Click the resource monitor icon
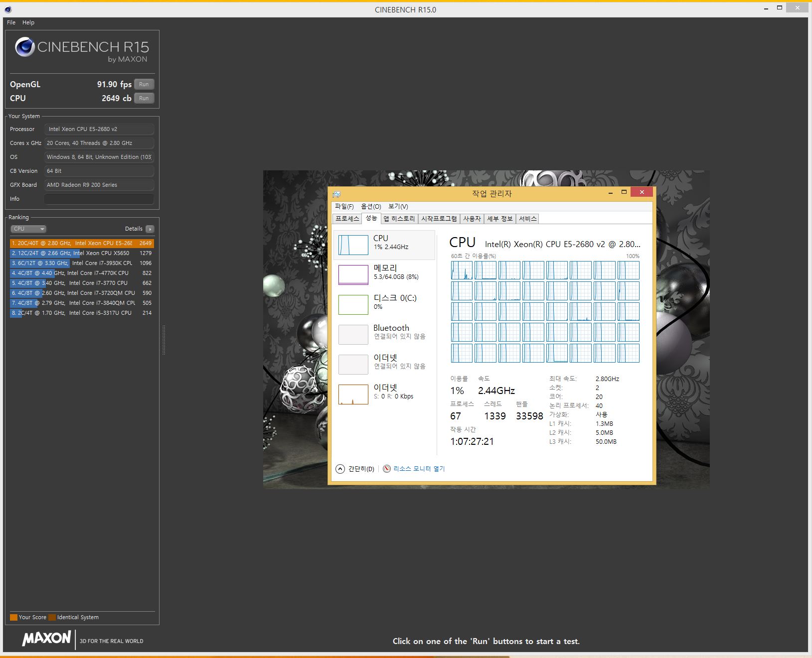This screenshot has width=812, height=658. [x=387, y=469]
